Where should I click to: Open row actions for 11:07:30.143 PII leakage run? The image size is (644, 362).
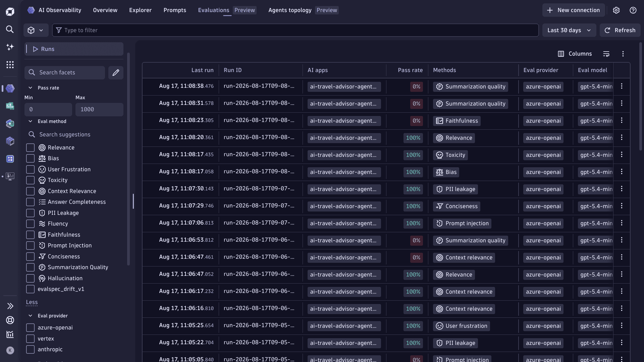pos(622,189)
